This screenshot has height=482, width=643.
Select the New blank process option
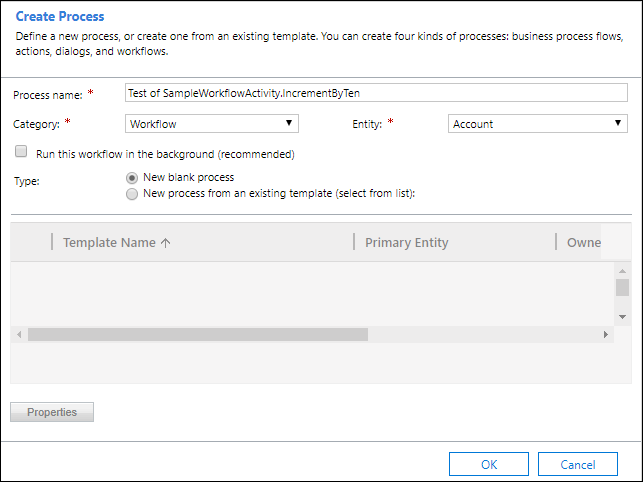coord(132,177)
